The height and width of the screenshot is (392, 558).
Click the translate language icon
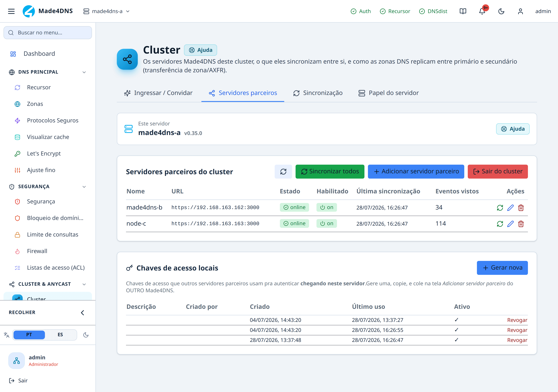[7, 335]
